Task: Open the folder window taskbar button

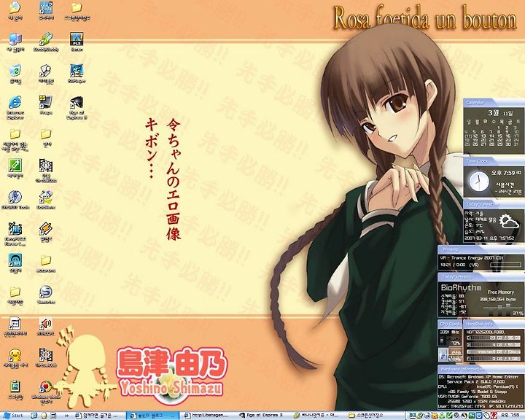Action: (x=373, y=416)
